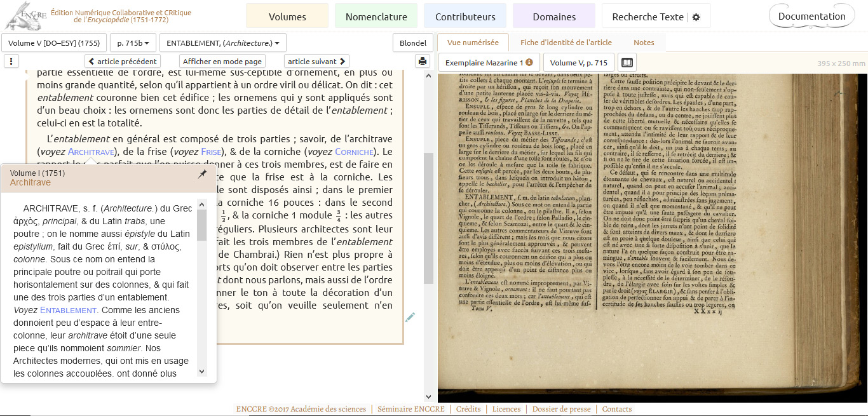Viewport: 868px width, 416px height.
Task: Click the pencil edit icon beside the article
Action: [x=410, y=317]
